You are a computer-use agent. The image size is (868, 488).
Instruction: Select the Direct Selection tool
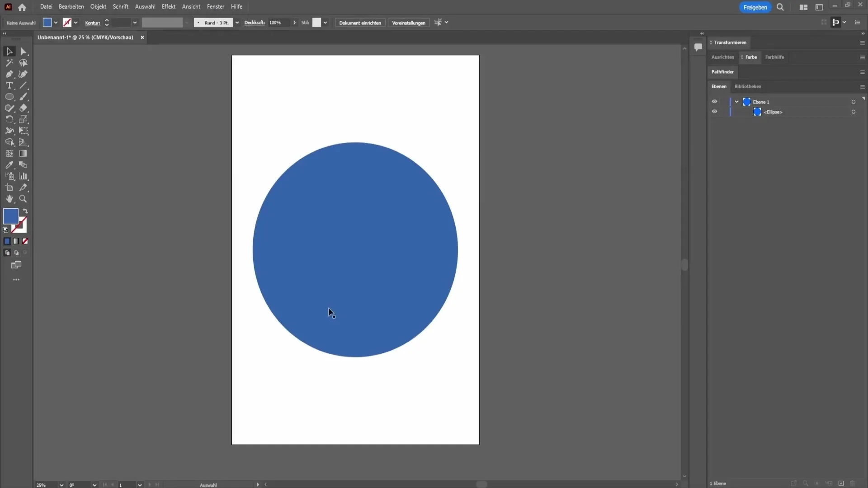coord(24,52)
